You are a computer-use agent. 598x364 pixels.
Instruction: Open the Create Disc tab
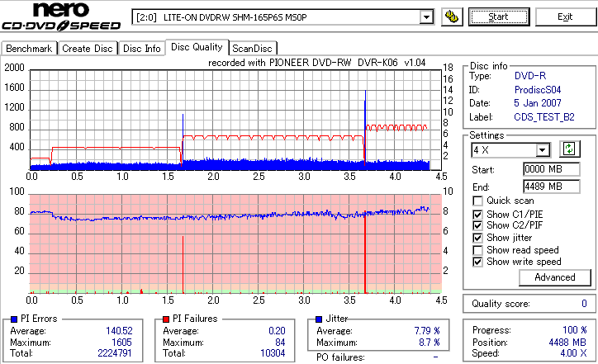pos(88,49)
